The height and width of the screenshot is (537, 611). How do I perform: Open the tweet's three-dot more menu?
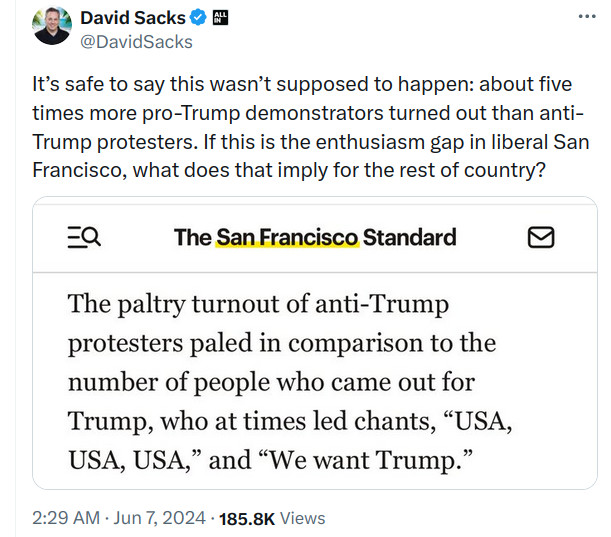[x=583, y=18]
